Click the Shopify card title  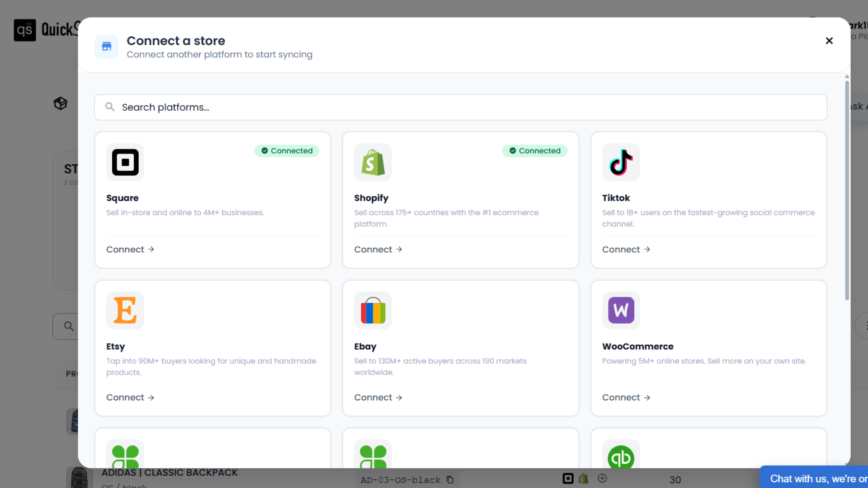371,198
